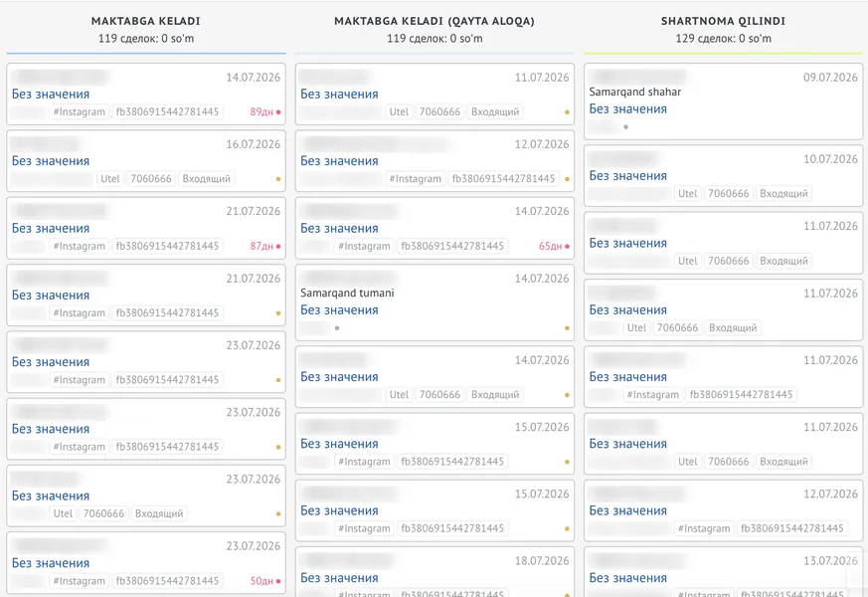The width and height of the screenshot is (868, 597).
Task: Open the 'Без значения' deal dated 18.07.2026
Action: coord(339,578)
